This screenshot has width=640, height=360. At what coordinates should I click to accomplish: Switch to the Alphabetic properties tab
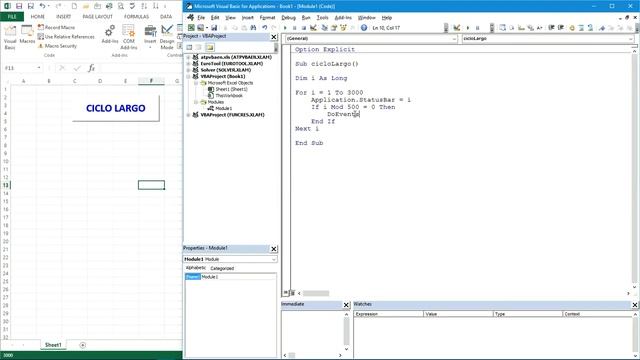point(196,268)
